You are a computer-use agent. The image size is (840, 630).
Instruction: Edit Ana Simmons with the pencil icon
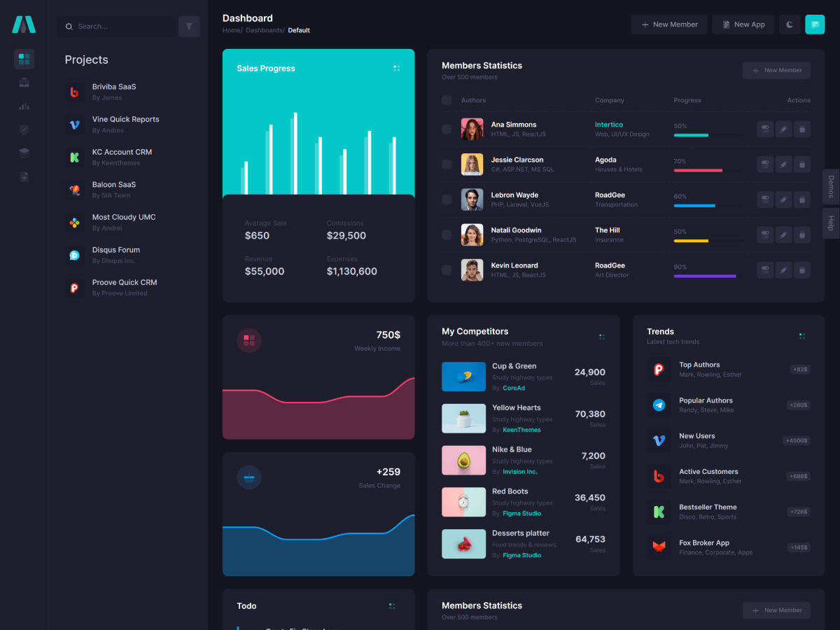pos(783,129)
